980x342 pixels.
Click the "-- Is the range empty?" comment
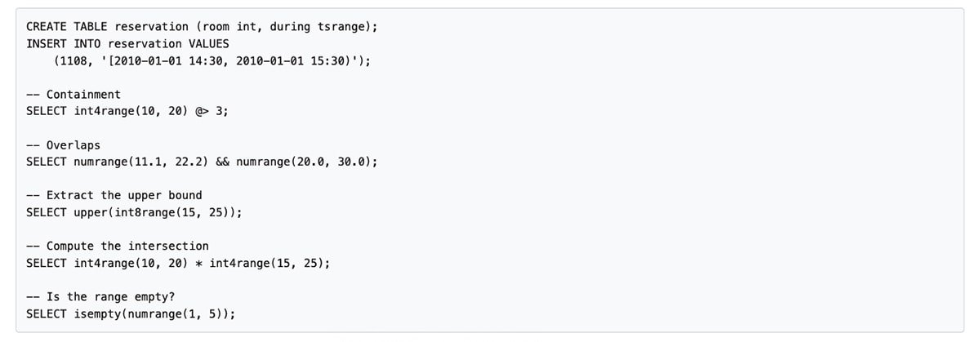(x=100, y=297)
